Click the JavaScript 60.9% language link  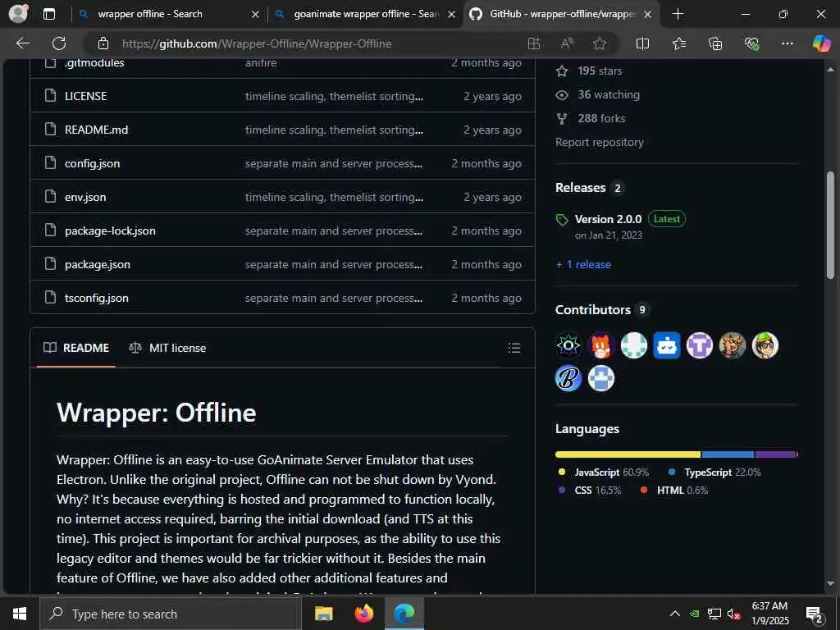tap(603, 472)
